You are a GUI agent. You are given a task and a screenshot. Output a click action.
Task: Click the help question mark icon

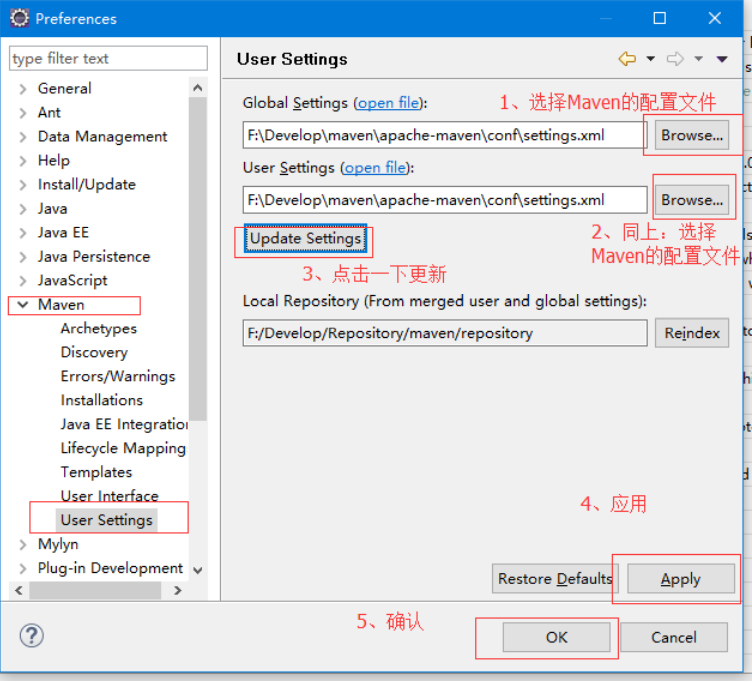[32, 635]
